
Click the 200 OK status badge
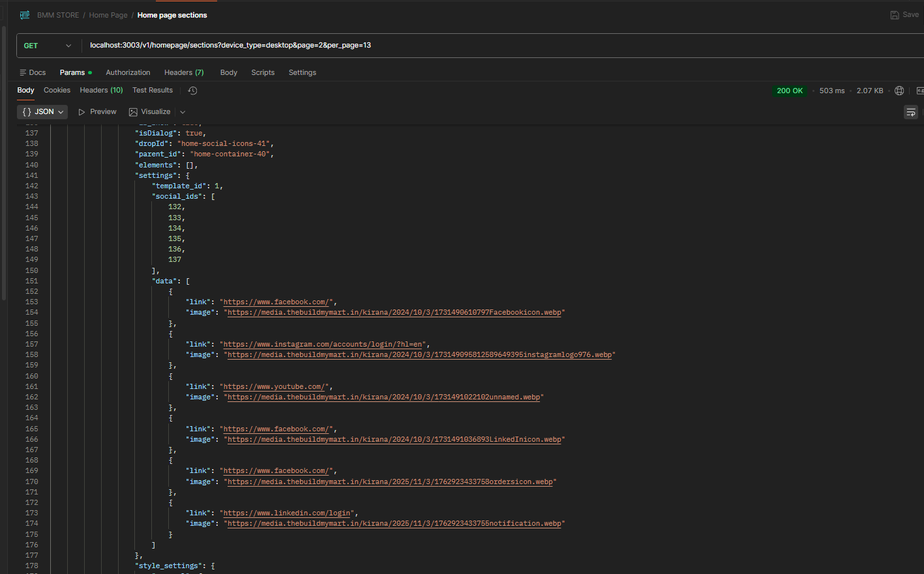(x=790, y=91)
